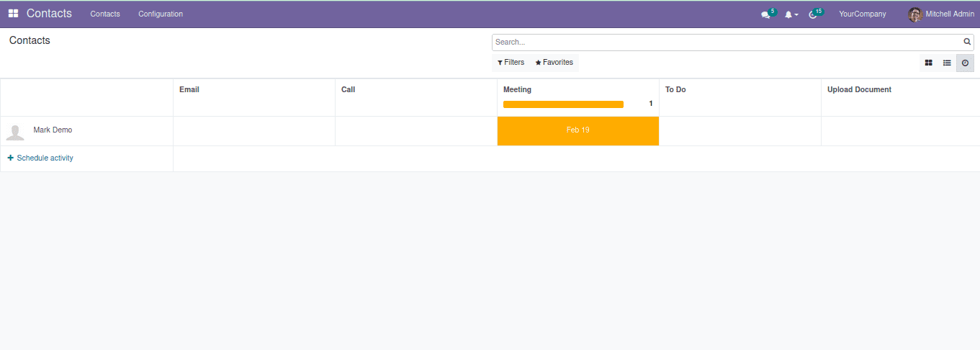Switch to List view
The height and width of the screenshot is (350, 980).
click(x=947, y=63)
